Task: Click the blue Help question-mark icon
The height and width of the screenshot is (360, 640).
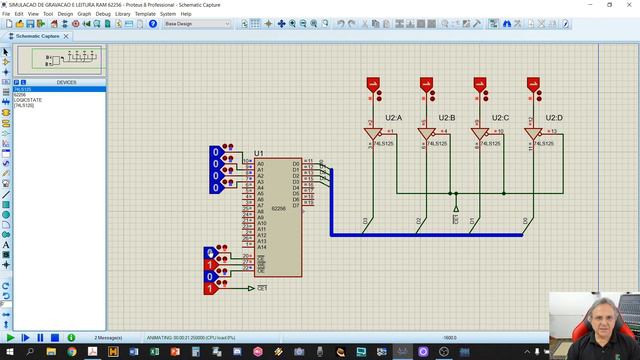Action: click(153, 24)
